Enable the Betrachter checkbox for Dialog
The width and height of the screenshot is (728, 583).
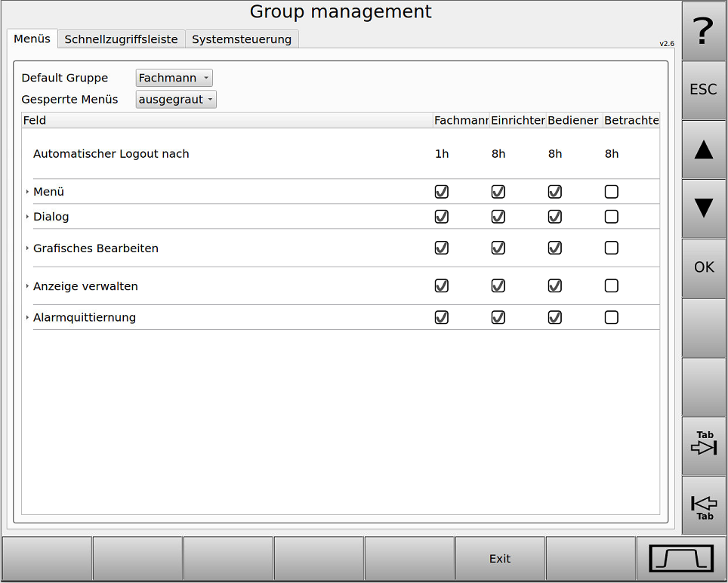pyautogui.click(x=611, y=217)
